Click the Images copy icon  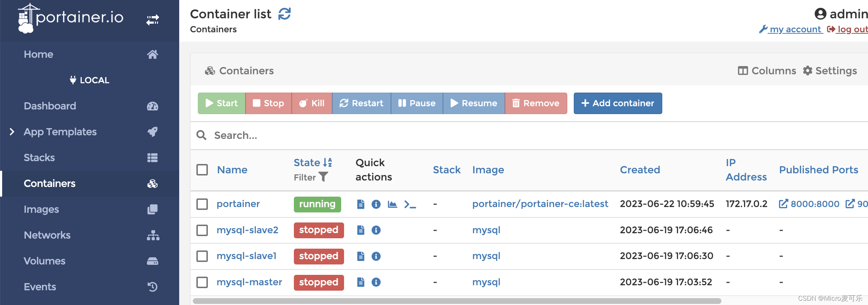153,209
